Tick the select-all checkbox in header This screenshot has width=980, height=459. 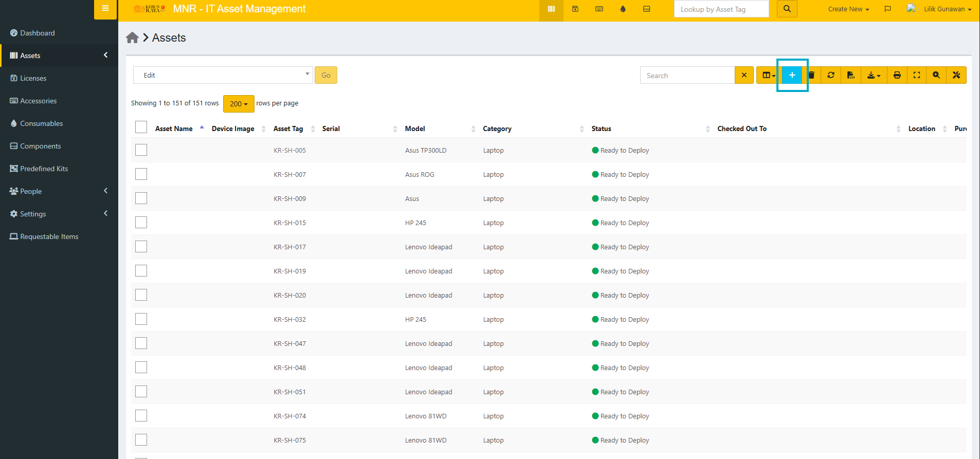click(141, 127)
